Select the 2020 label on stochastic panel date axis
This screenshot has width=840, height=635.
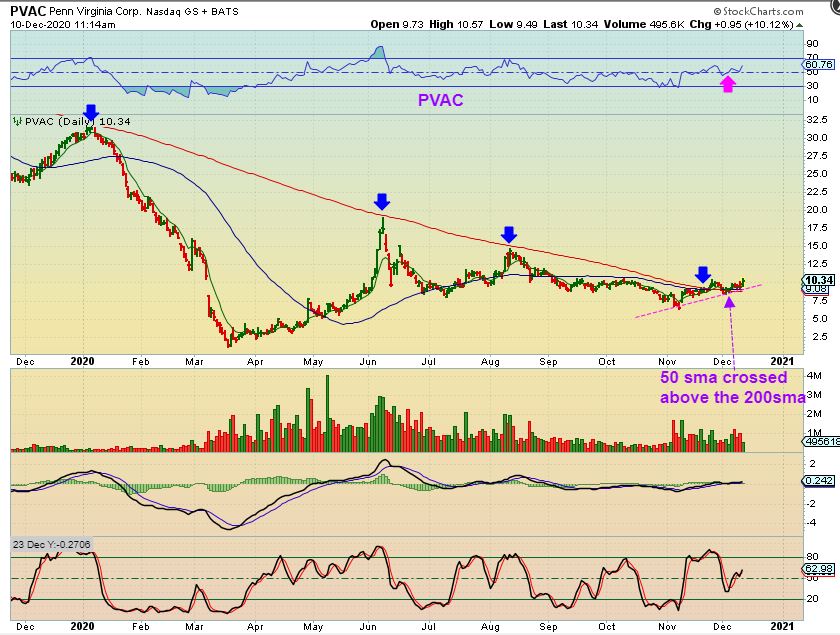pos(82,626)
